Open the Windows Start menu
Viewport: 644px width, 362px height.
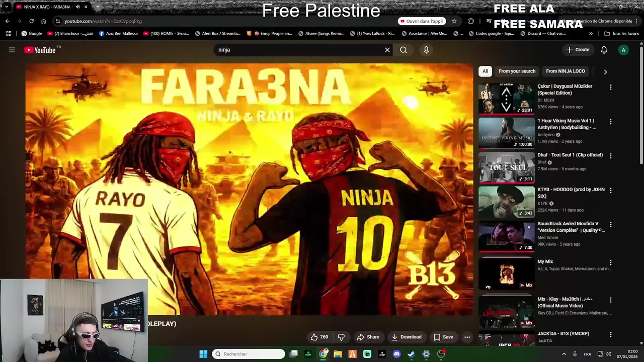click(203, 354)
